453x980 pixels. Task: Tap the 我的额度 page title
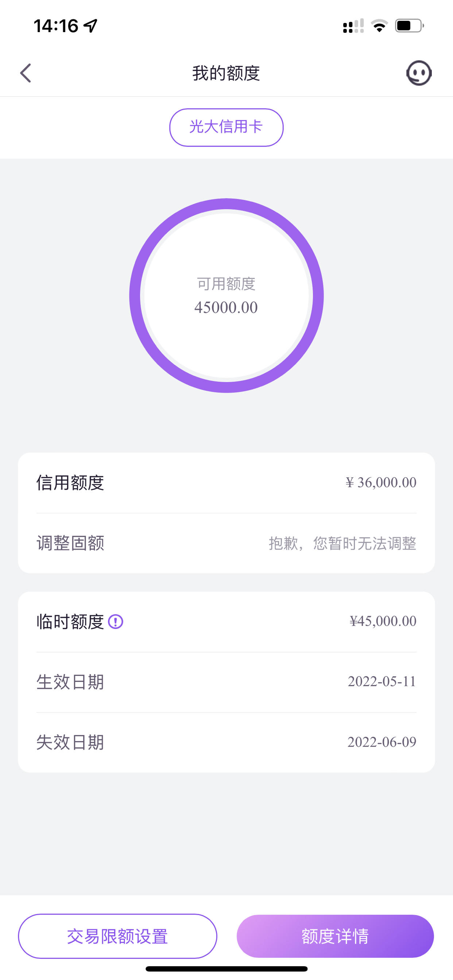click(x=226, y=73)
